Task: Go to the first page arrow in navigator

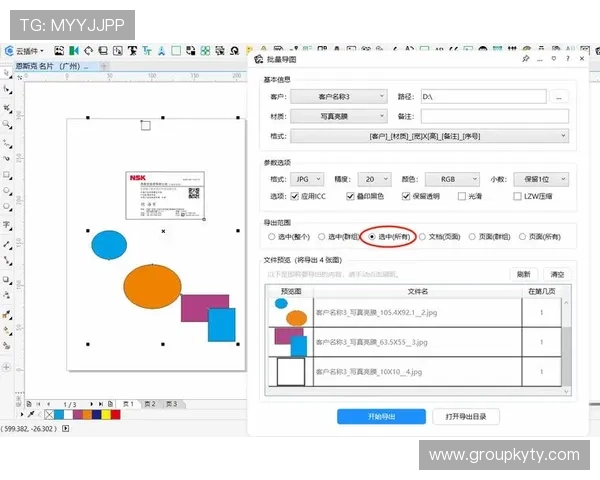Action: (x=38, y=404)
